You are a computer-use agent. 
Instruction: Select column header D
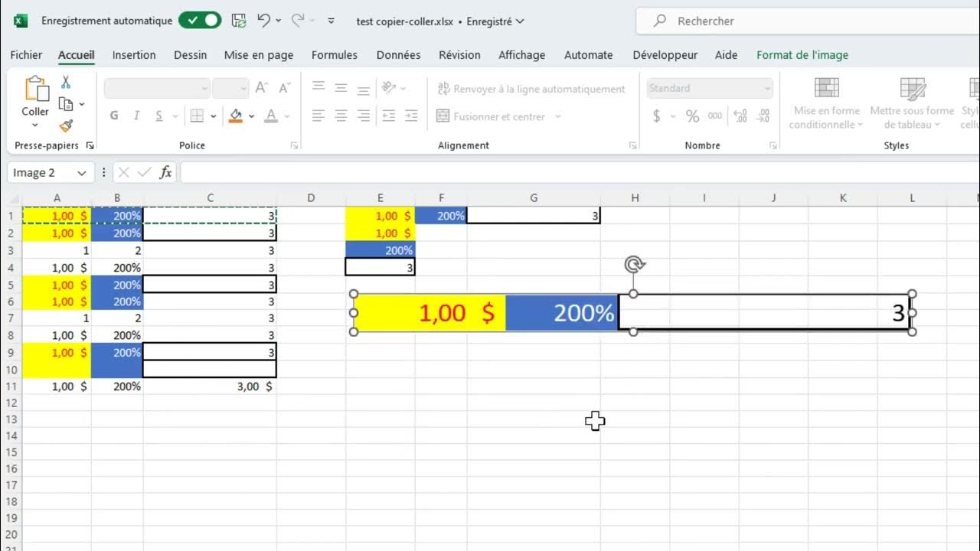[311, 198]
